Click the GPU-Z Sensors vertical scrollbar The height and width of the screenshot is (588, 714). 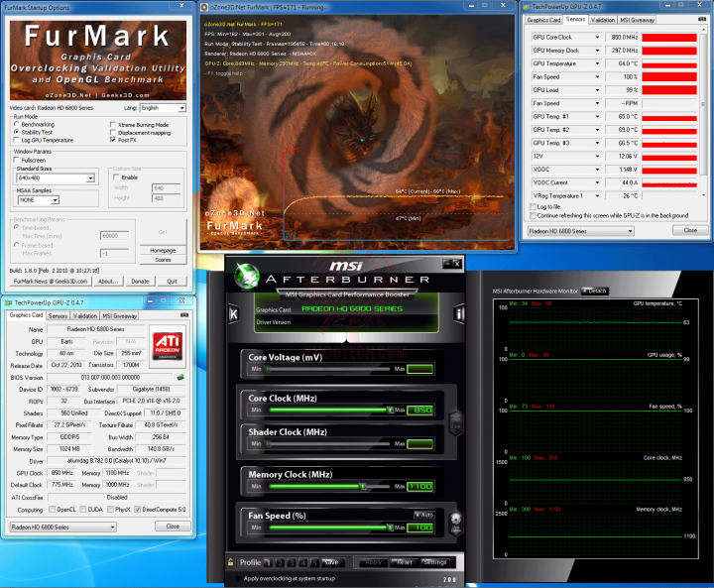703,114
